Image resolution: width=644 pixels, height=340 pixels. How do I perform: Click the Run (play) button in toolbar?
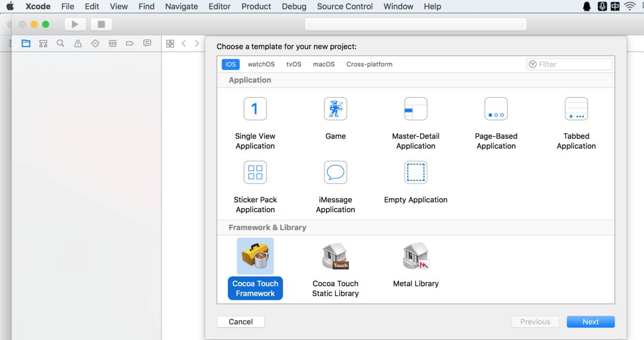pos(75,24)
